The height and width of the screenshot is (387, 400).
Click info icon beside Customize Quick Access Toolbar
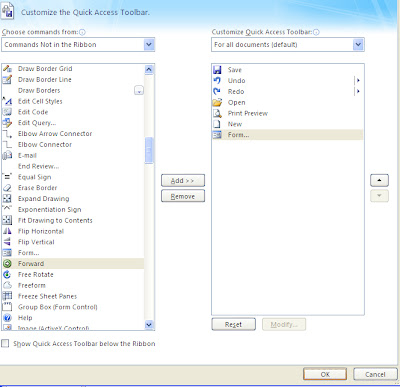tap(316, 32)
